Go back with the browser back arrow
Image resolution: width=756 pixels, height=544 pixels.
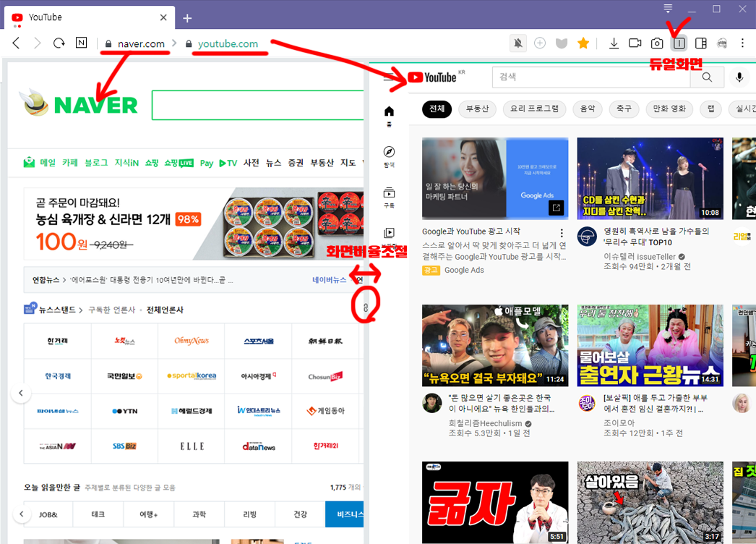point(17,43)
